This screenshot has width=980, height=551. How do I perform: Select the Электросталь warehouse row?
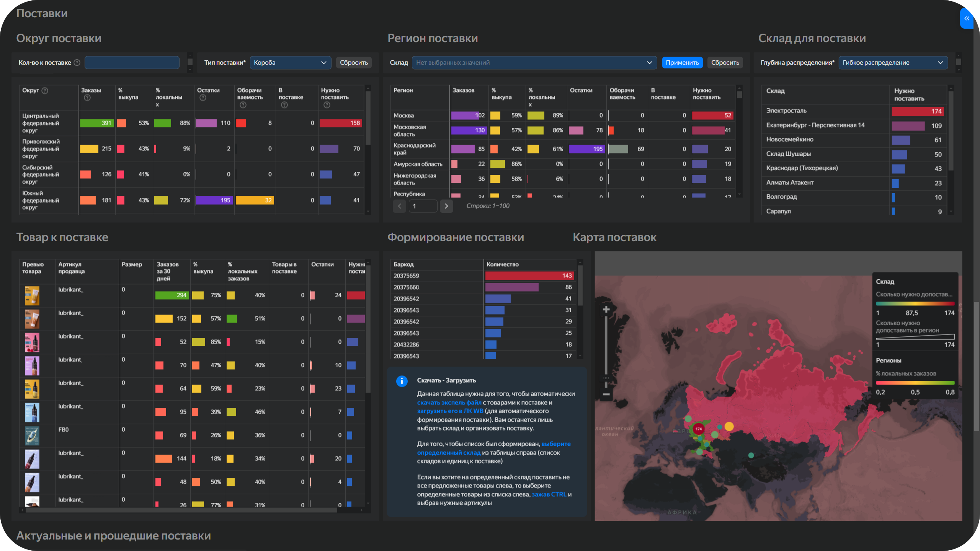[786, 111]
